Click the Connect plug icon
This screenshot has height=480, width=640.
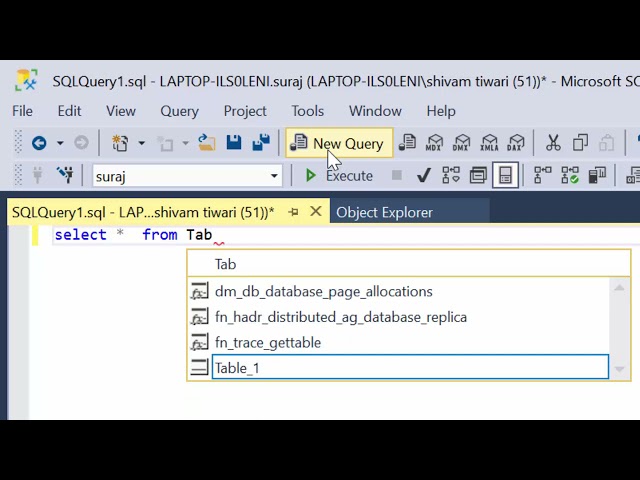pyautogui.click(x=38, y=175)
